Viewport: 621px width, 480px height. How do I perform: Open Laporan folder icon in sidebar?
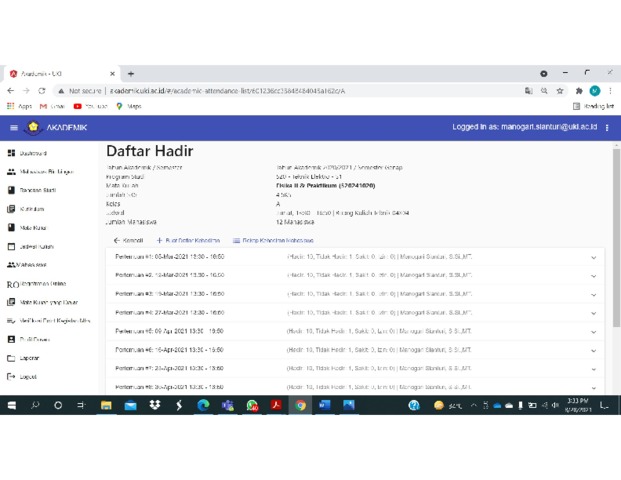[12, 358]
